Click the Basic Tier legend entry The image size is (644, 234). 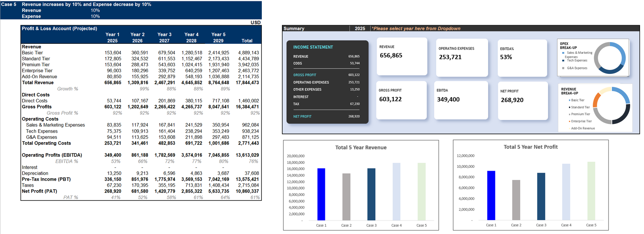[x=577, y=100]
